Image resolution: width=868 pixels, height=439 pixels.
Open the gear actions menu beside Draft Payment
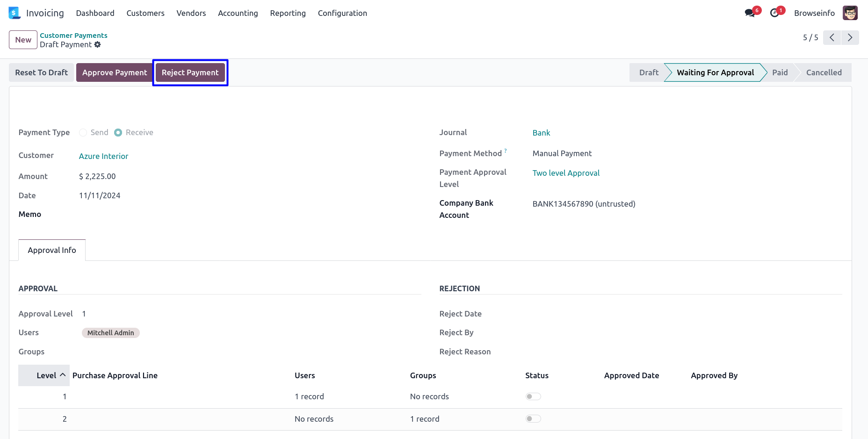point(98,44)
